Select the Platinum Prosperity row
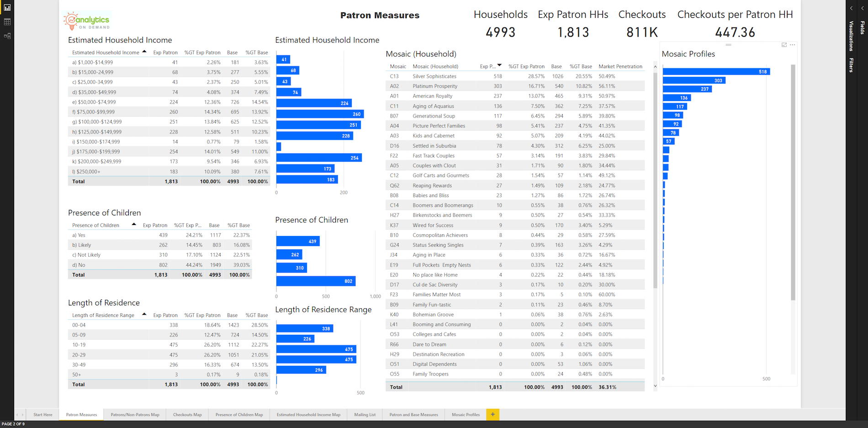Viewport: 868px width, 428px height. point(515,86)
